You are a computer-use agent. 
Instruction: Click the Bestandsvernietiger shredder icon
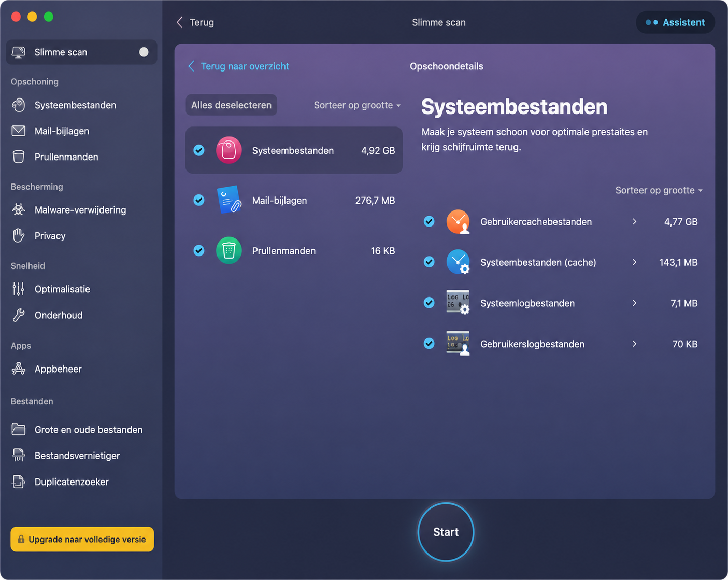pos(19,456)
